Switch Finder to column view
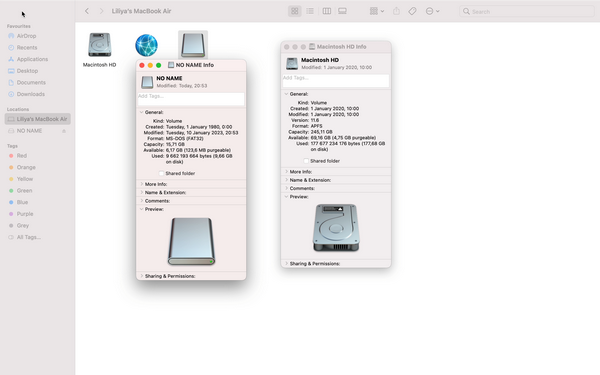 [326, 11]
